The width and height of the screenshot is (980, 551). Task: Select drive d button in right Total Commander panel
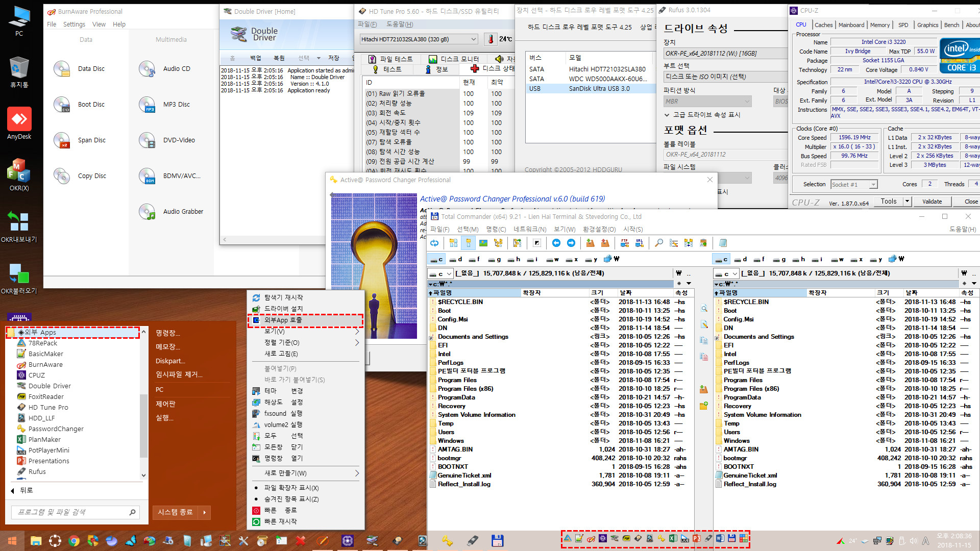click(x=741, y=259)
